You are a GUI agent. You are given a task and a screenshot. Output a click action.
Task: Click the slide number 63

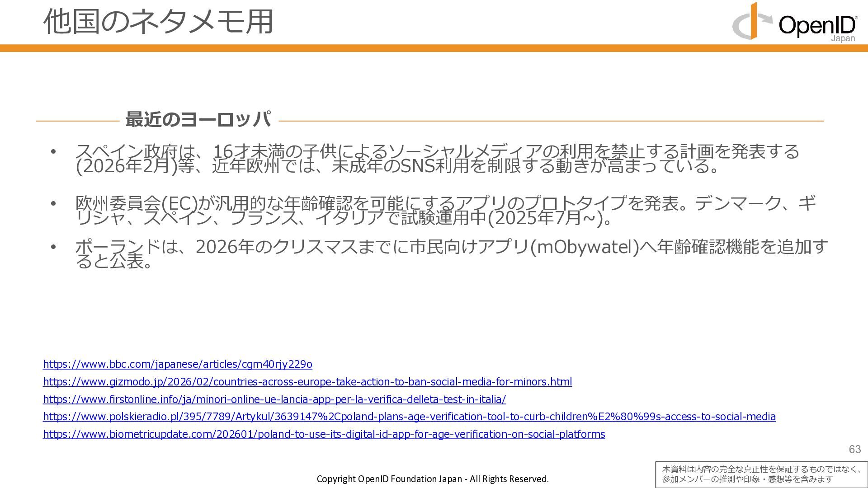click(854, 449)
